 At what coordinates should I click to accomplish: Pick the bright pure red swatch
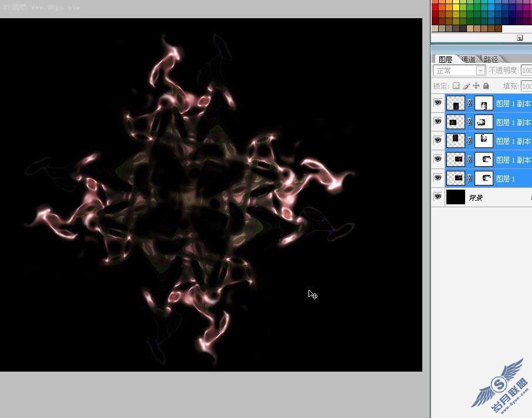click(435, 8)
